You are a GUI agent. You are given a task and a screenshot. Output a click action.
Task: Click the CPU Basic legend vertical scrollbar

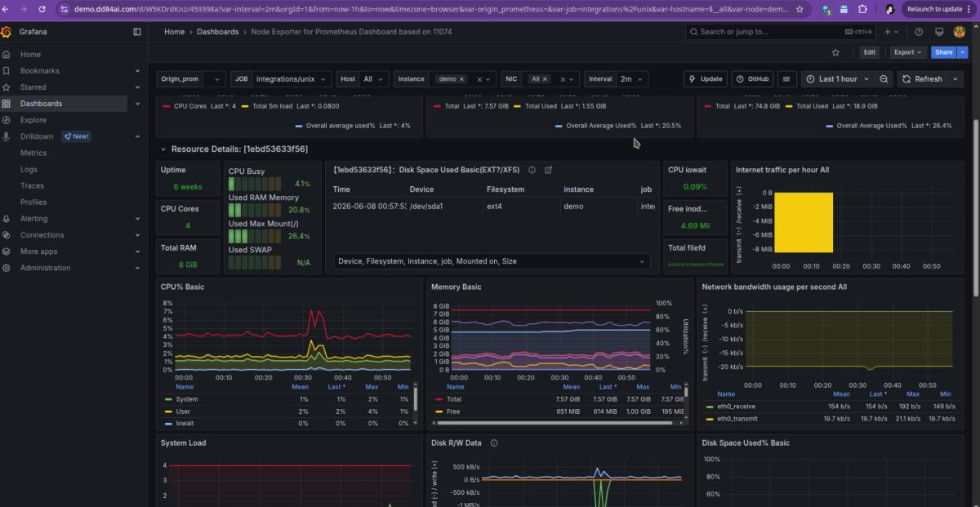416,399
